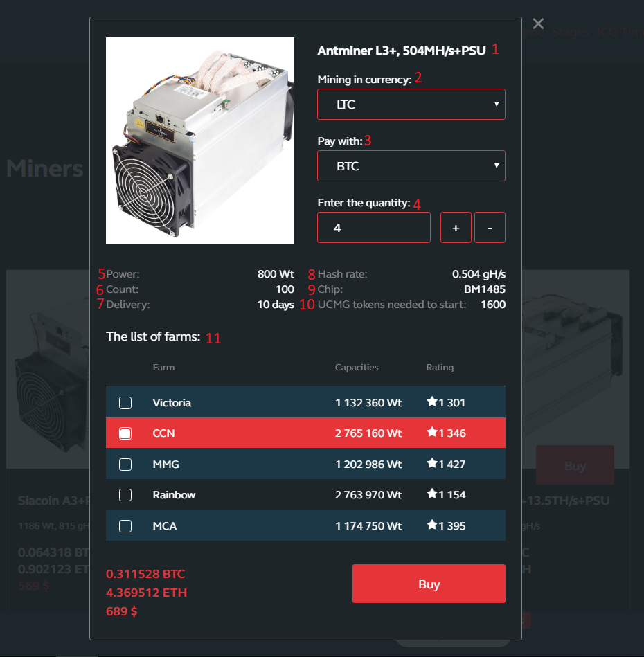
Task: Click the quantity input field
Action: click(x=374, y=228)
